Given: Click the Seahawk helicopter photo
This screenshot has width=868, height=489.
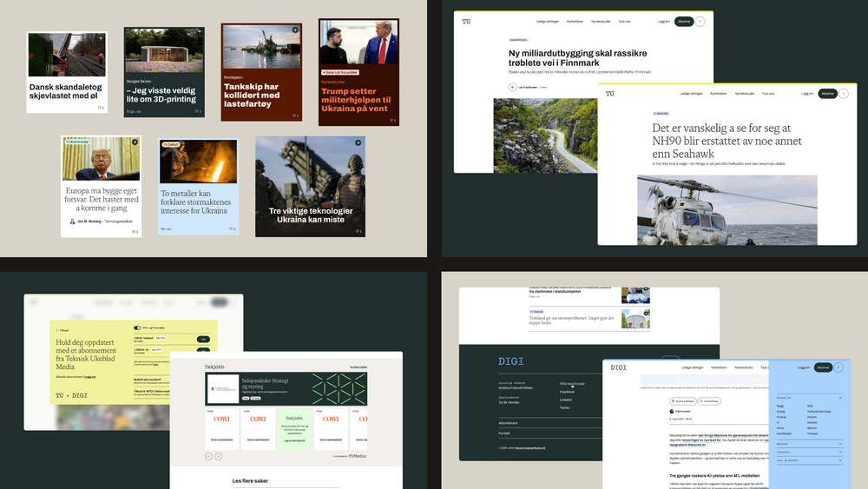Looking at the screenshot, I should [727, 210].
